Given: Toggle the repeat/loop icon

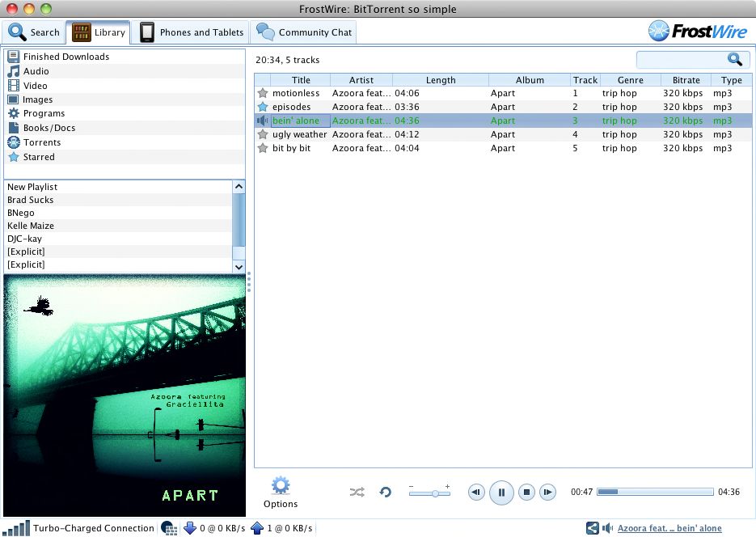Looking at the screenshot, I should pos(386,492).
